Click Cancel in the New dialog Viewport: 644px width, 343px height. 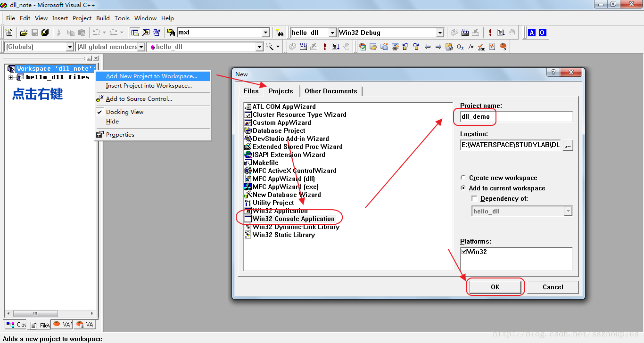pyautogui.click(x=553, y=287)
